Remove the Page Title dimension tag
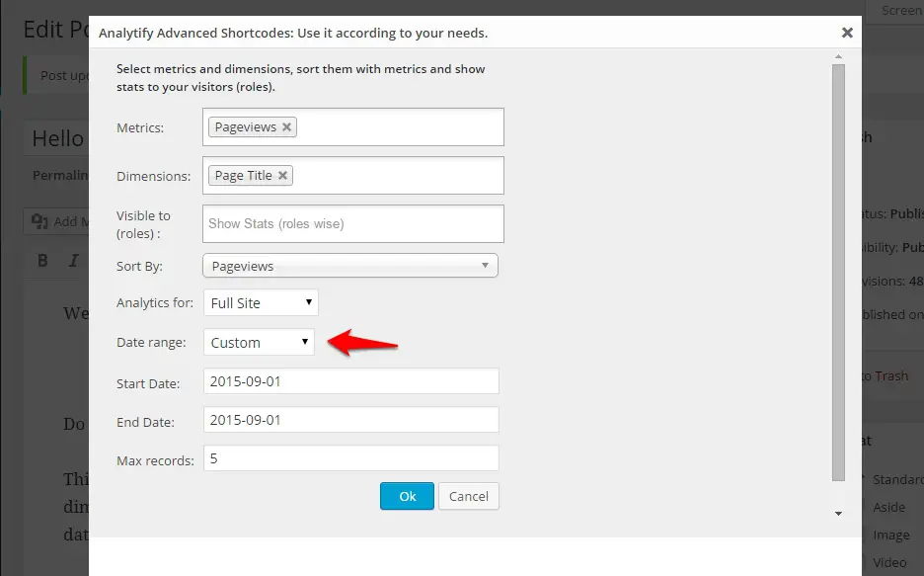This screenshot has width=924, height=576. pyautogui.click(x=283, y=175)
